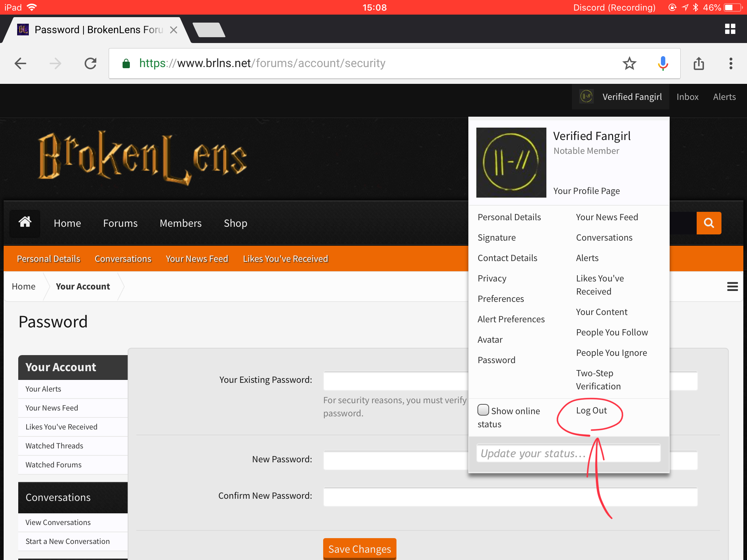Open the share icon in the toolbar
Screen dimensions: 747x560
tap(698, 63)
